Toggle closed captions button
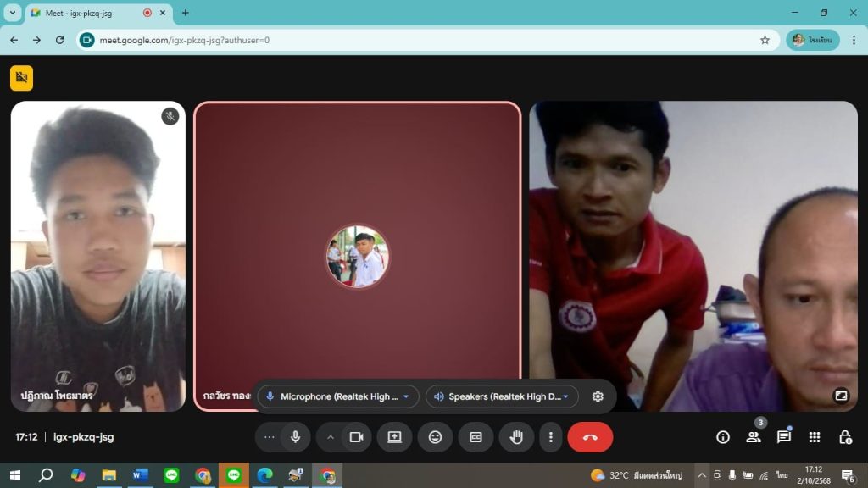The image size is (868, 488). point(476,437)
